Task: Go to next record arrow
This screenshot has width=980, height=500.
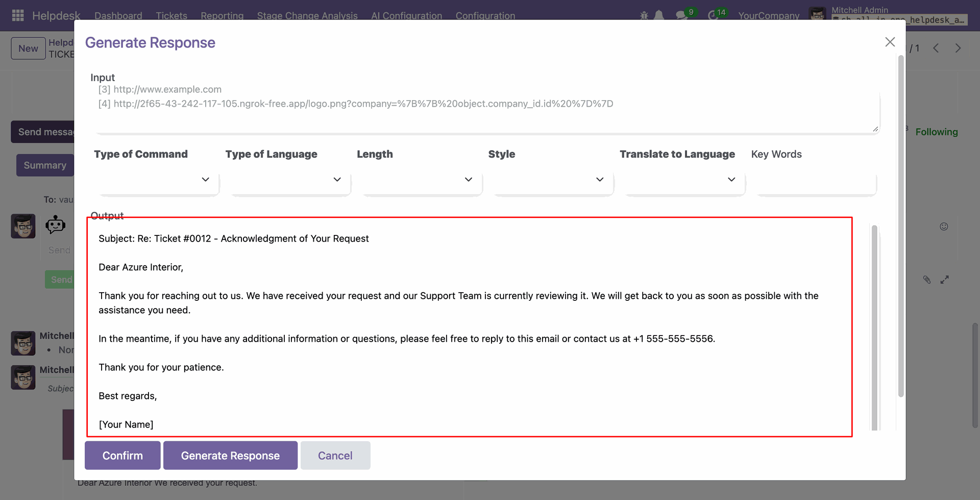Action: coord(958,48)
